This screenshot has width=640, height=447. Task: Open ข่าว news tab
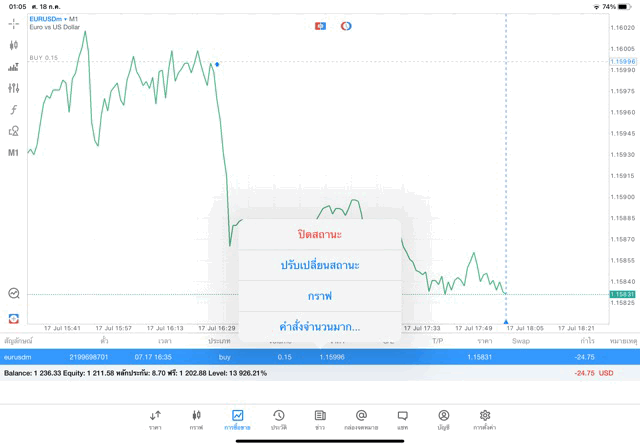320,419
